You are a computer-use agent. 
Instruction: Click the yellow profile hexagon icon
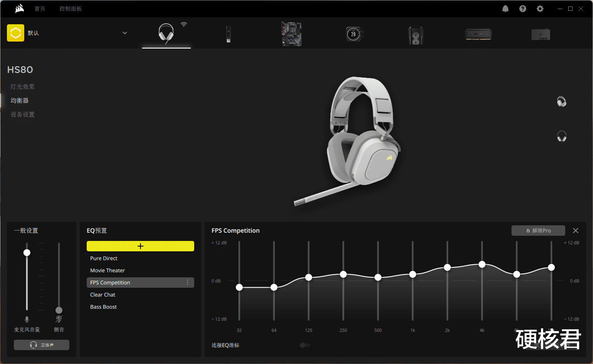(16, 33)
